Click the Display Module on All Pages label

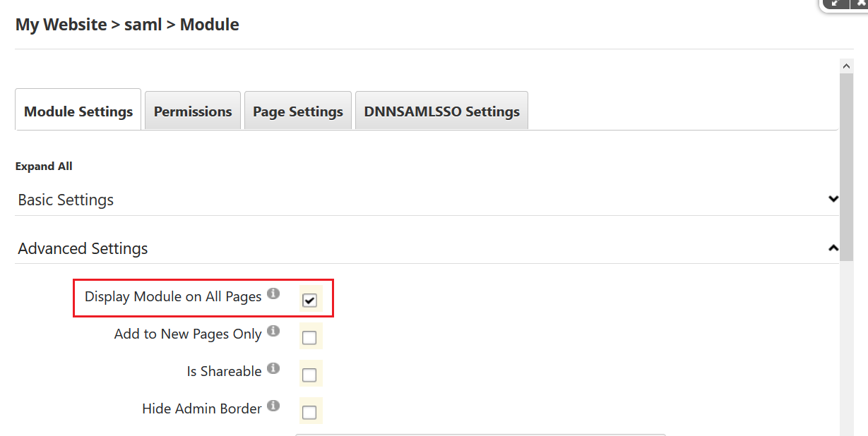click(x=173, y=296)
